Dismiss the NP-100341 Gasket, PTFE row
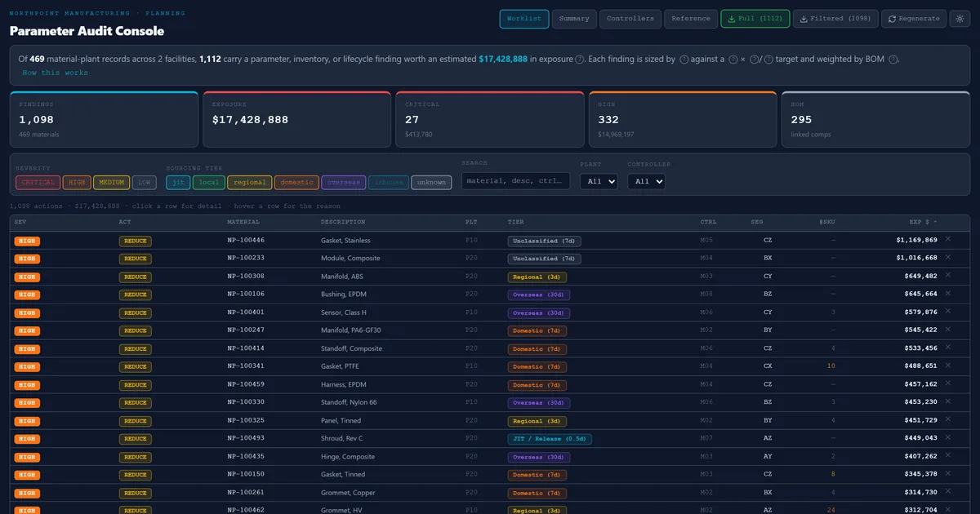This screenshot has height=514, width=980. click(x=948, y=365)
